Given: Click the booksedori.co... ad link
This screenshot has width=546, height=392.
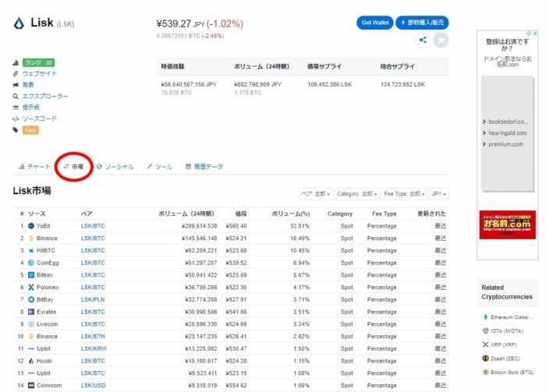Looking at the screenshot, I should point(508,122).
